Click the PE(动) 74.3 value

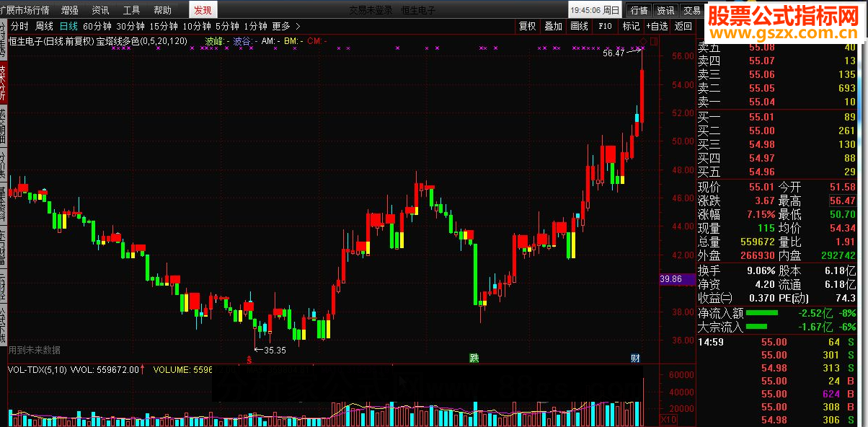point(846,298)
